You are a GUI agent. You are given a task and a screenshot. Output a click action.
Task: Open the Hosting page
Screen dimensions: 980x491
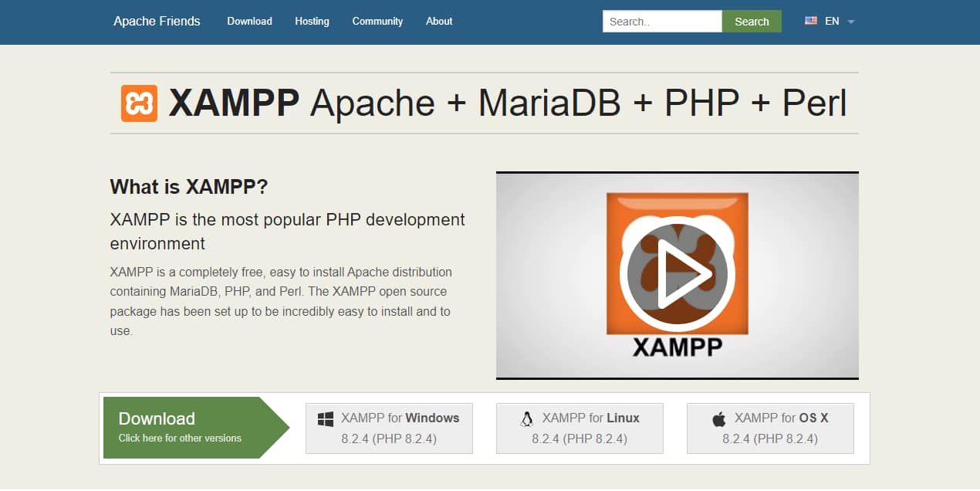coord(312,21)
